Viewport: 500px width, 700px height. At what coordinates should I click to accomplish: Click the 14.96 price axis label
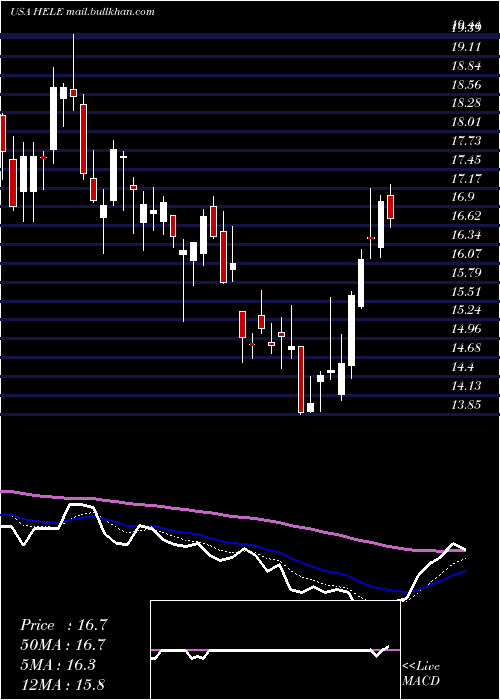[466, 329]
